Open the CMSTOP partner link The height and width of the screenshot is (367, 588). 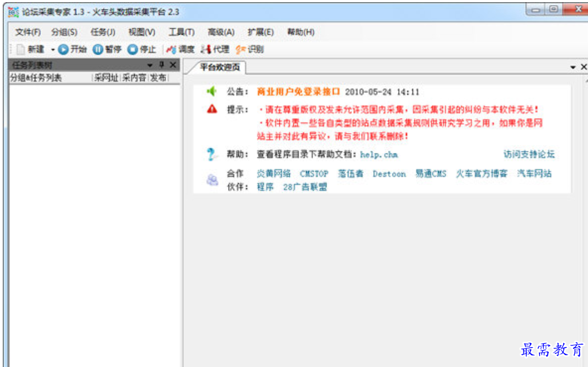314,174
